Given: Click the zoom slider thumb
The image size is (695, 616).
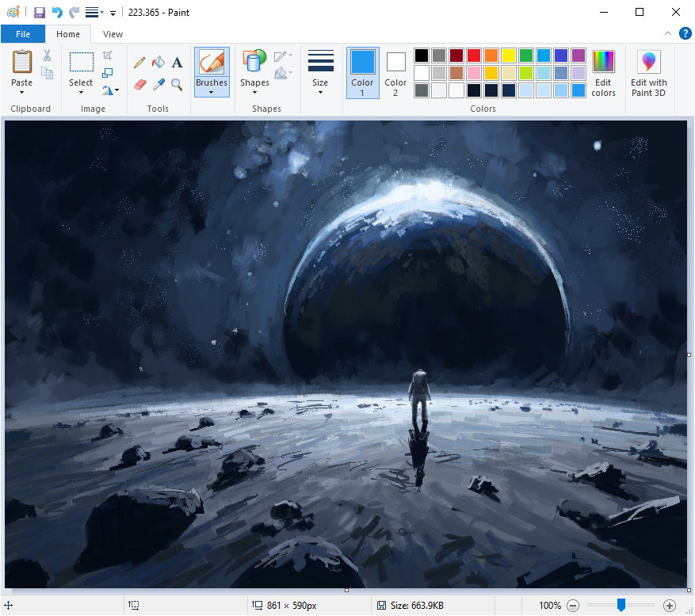Looking at the screenshot, I should click(621, 605).
